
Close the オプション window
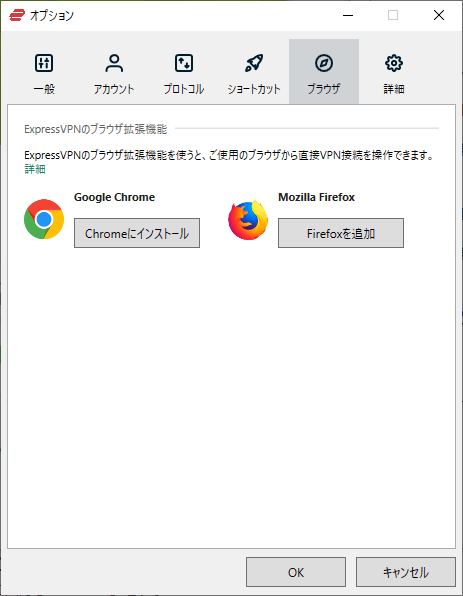[439, 15]
